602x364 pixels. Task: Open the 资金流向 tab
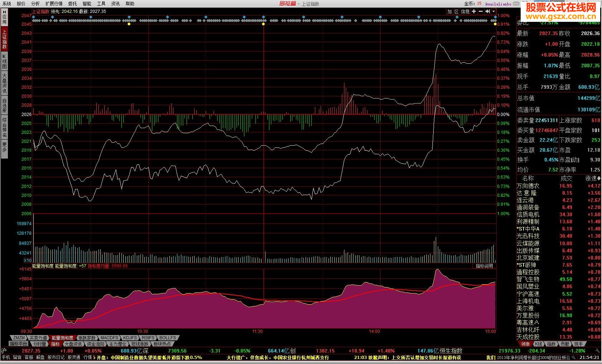pyautogui.click(x=95, y=344)
